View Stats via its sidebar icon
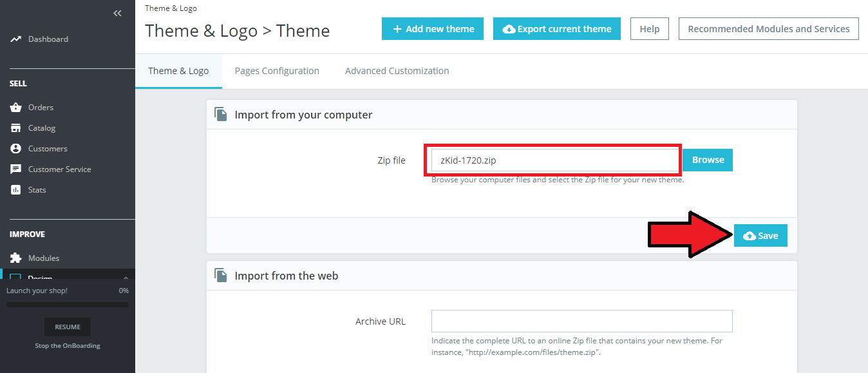Viewport: 868px width, 373px height. point(16,189)
